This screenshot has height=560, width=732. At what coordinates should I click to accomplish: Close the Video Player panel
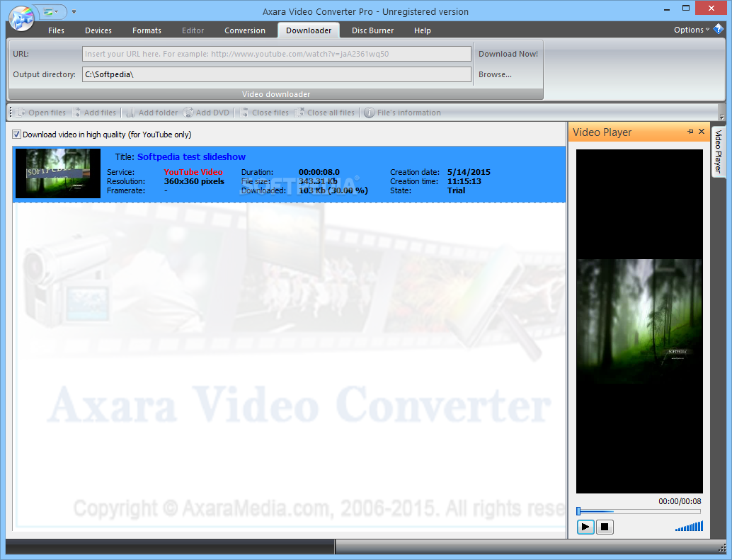coord(701,132)
